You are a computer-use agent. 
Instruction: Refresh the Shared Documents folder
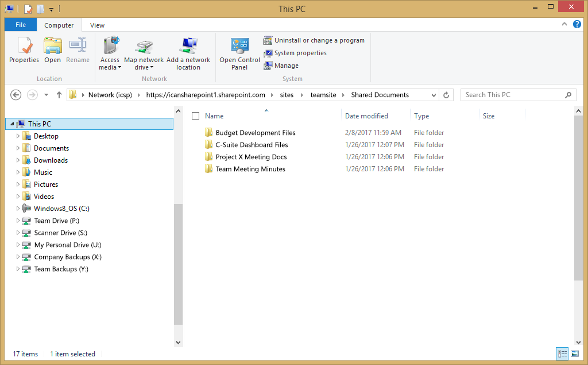tap(446, 94)
